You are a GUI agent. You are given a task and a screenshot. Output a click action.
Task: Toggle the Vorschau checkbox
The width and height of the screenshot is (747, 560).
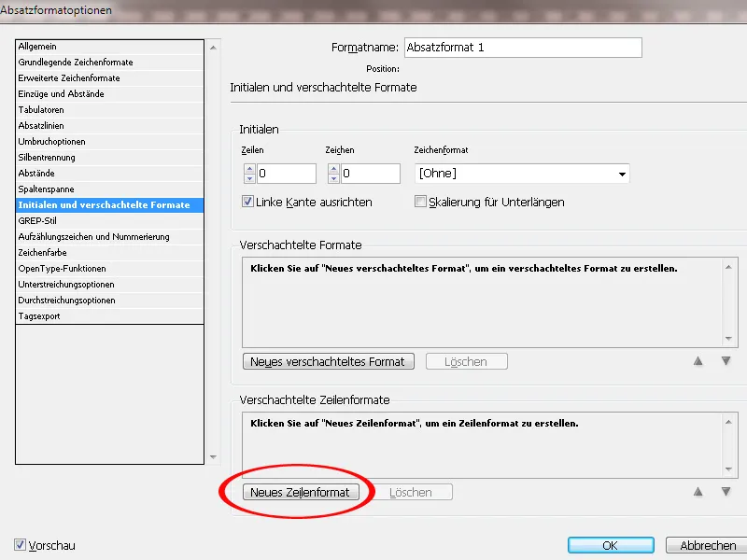tap(20, 545)
